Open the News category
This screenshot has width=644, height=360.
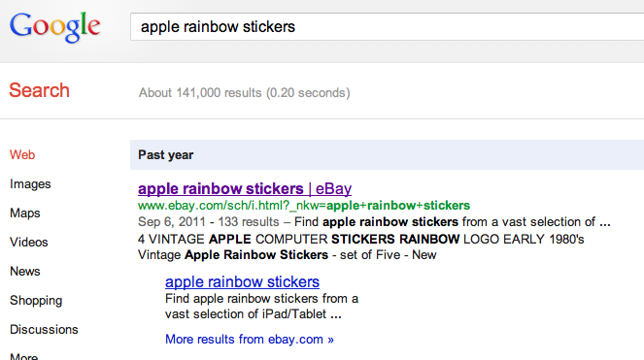pyautogui.click(x=25, y=272)
